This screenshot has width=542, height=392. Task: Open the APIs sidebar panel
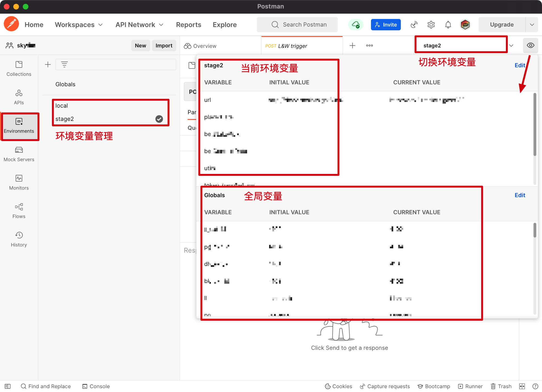(19, 97)
